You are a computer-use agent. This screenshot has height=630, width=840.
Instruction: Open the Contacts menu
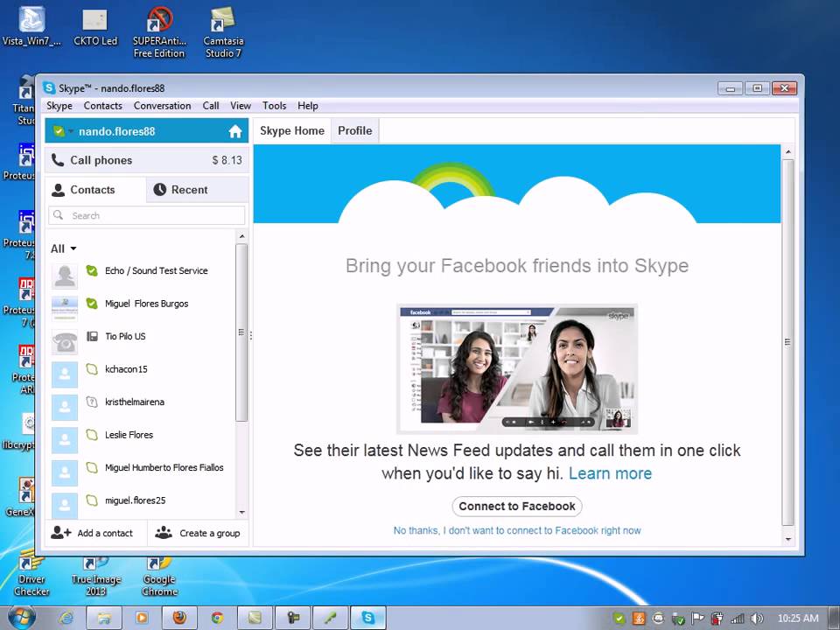pos(103,106)
